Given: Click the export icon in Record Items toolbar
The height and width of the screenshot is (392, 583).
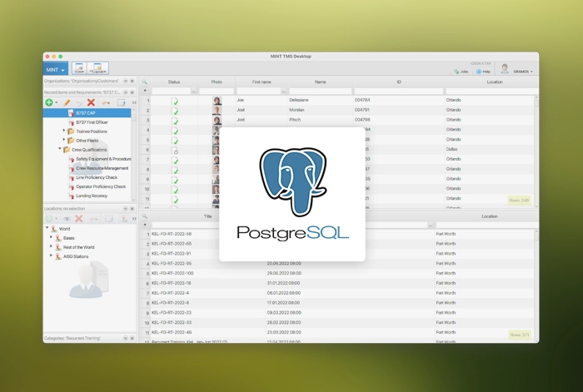Looking at the screenshot, I should (x=122, y=102).
